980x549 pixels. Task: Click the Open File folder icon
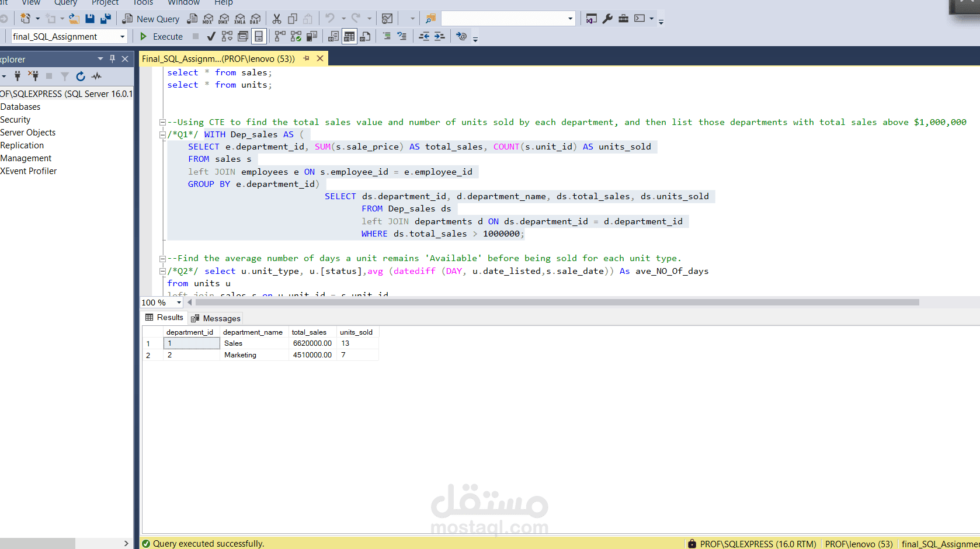[74, 19]
